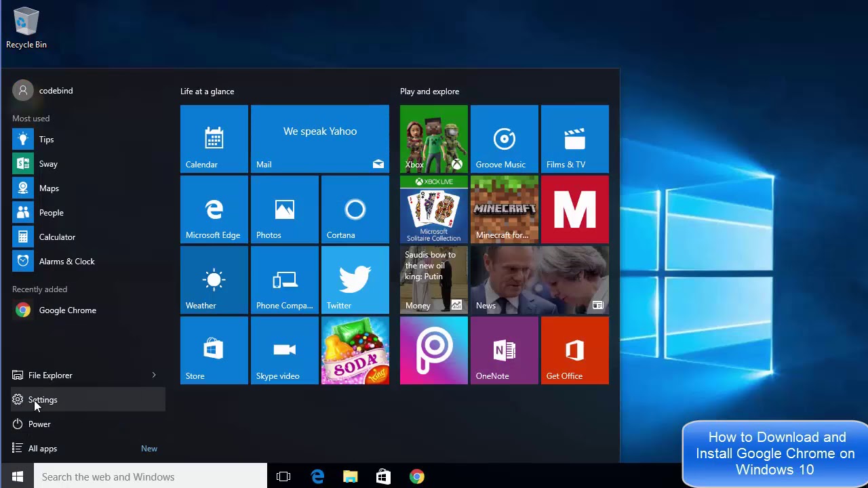Click the Play and explore heading
Viewport: 868px width, 488px height.
point(429,91)
